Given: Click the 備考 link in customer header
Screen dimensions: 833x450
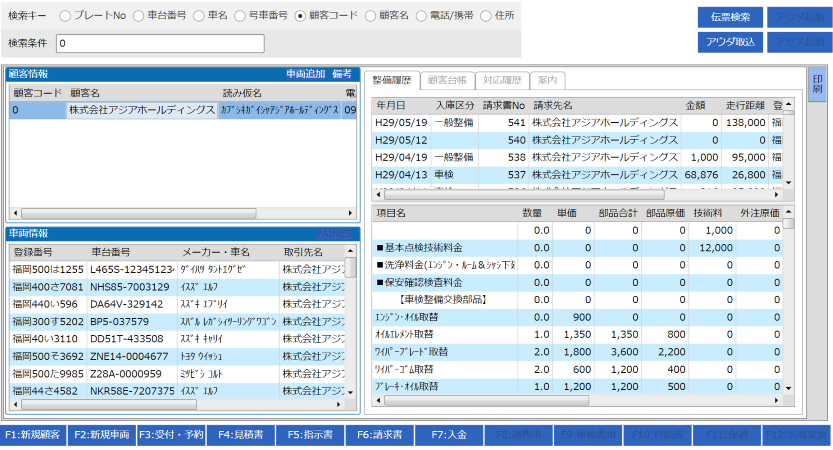Looking at the screenshot, I should (342, 74).
